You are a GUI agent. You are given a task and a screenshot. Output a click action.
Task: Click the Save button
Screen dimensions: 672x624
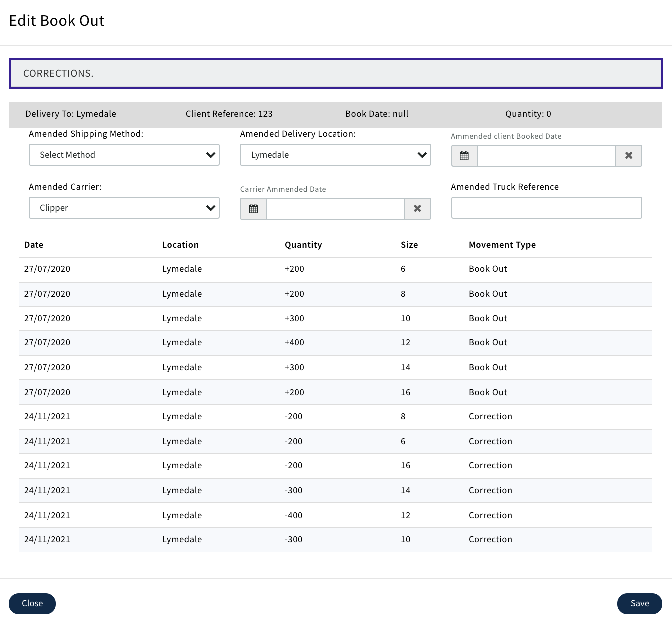coord(639,603)
